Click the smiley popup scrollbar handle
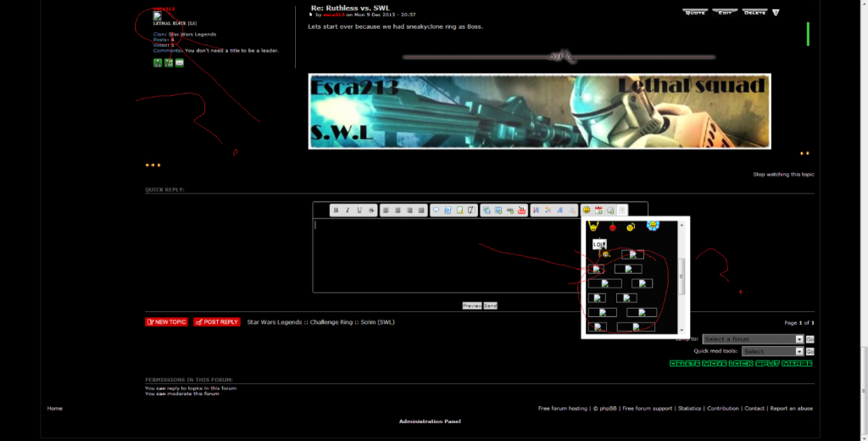 [x=682, y=276]
